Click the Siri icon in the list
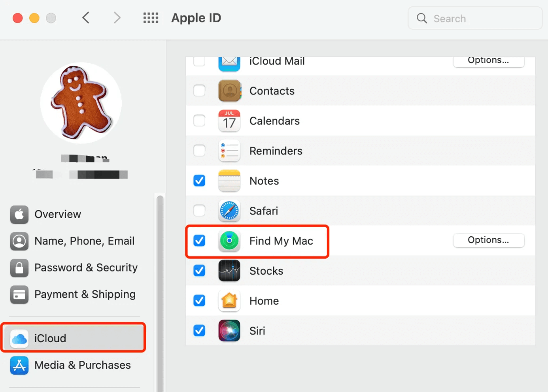This screenshot has height=392, width=548. [x=229, y=331]
